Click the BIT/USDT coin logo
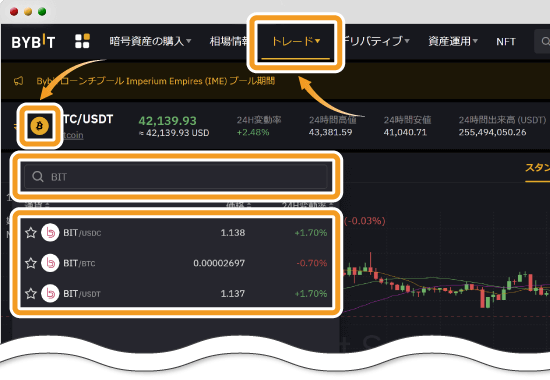This screenshot has width=550, height=380. click(50, 293)
